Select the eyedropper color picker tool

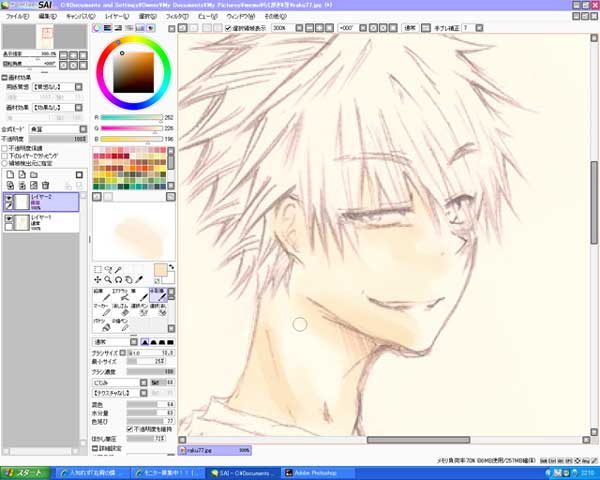point(139,280)
